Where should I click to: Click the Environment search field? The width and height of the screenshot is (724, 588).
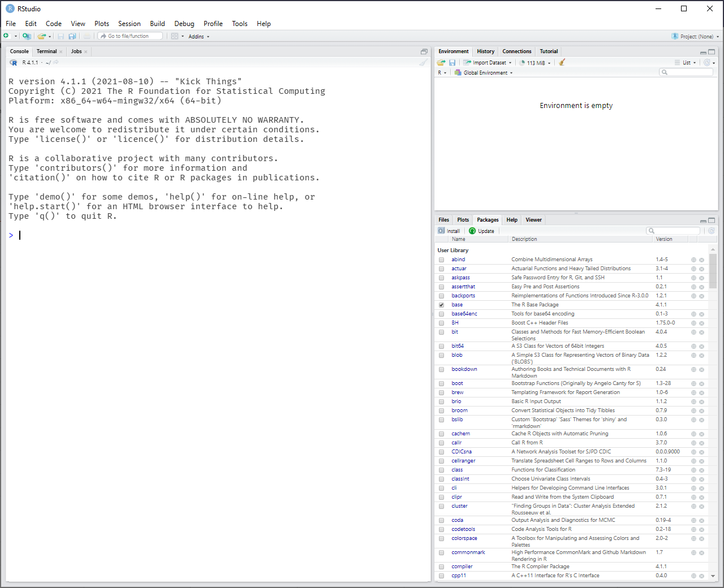(x=686, y=72)
